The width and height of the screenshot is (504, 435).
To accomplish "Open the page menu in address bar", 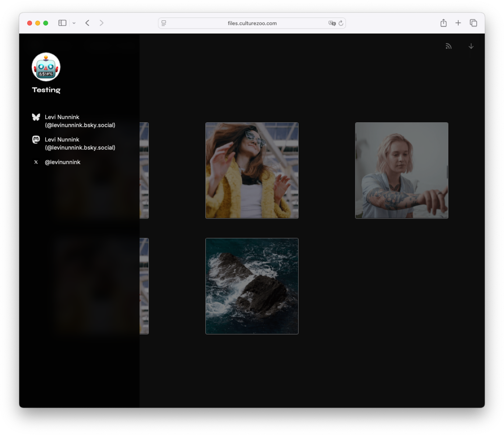I will pyautogui.click(x=164, y=23).
